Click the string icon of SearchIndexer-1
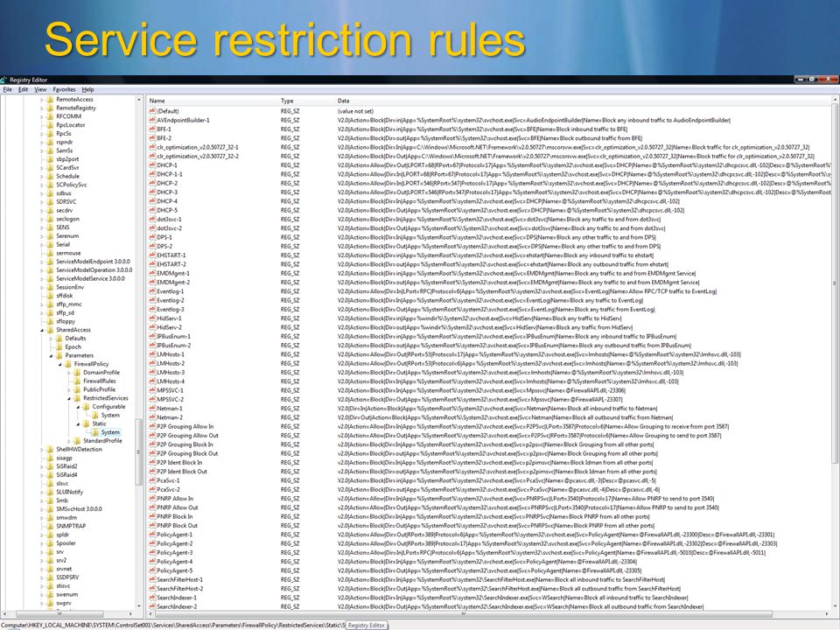840x630 pixels. (152, 598)
